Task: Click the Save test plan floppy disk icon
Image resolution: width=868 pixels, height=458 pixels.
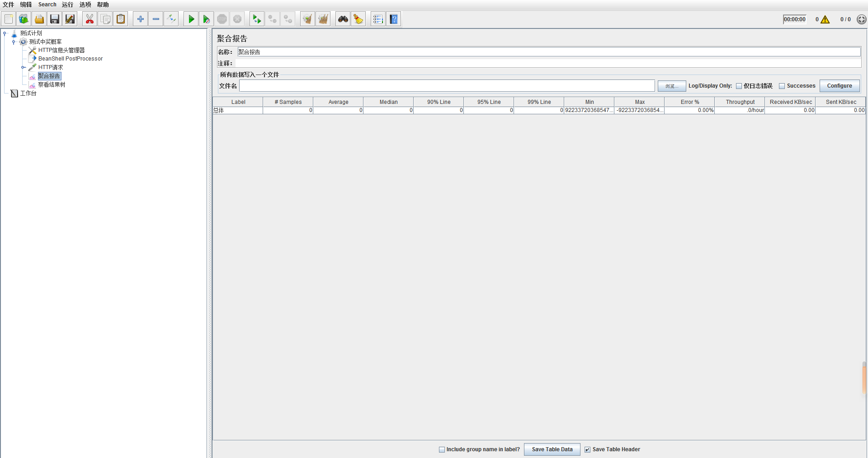Action: [55, 19]
